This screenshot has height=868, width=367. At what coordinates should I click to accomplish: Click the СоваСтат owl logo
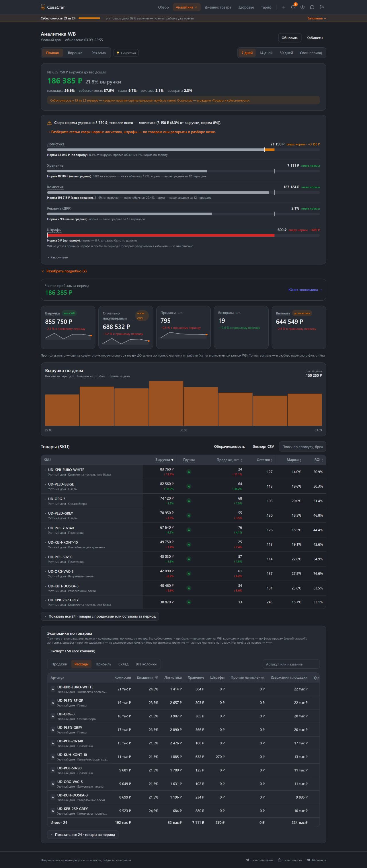tap(43, 7)
